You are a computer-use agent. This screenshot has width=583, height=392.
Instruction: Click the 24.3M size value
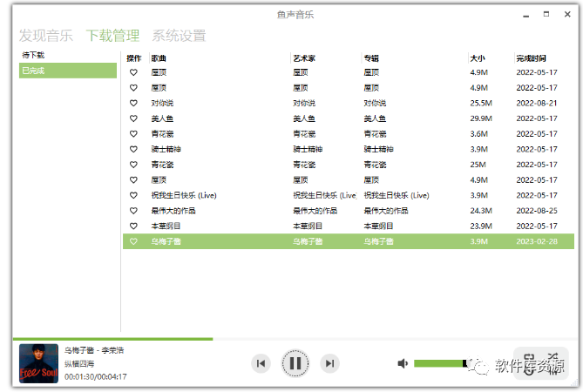(481, 211)
